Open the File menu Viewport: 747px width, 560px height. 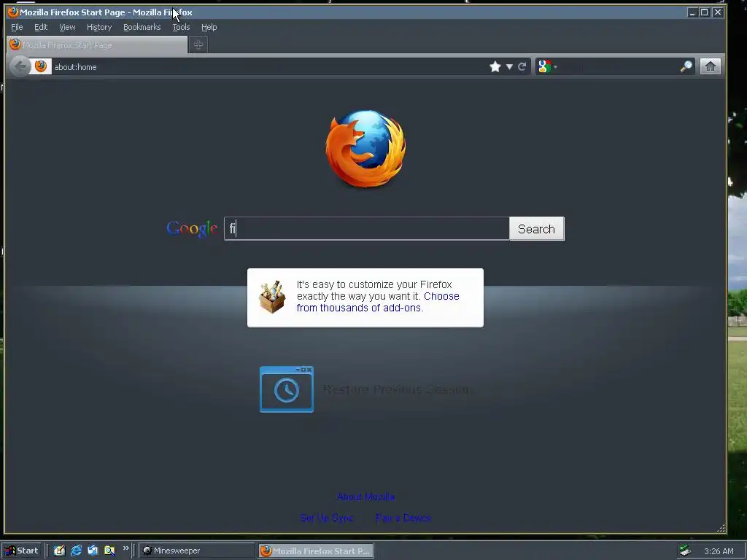coord(17,27)
